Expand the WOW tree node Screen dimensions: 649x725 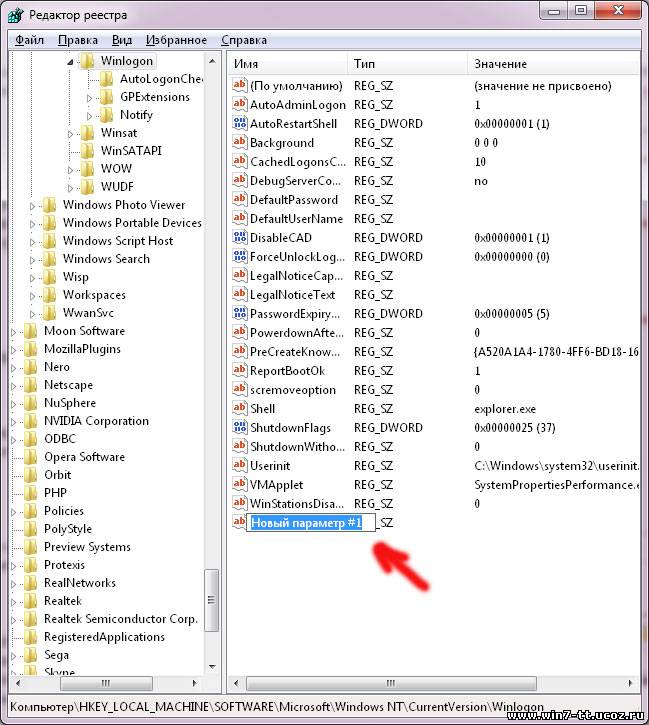pos(70,170)
